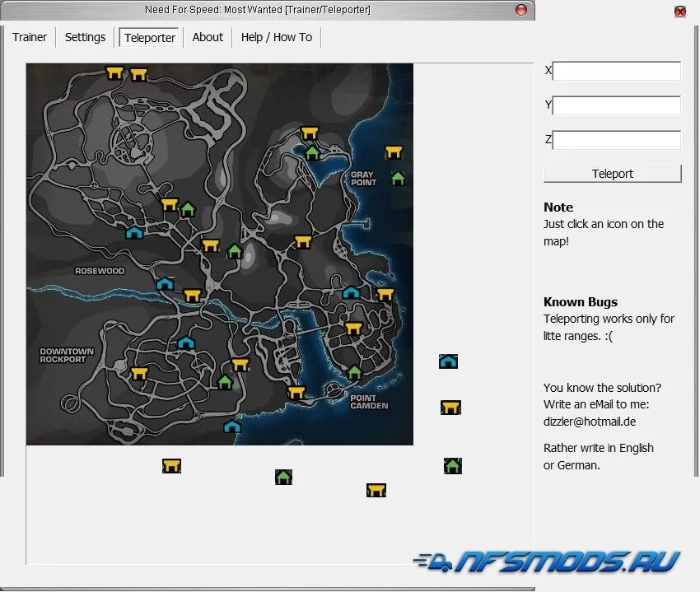Click blue house icon left of east-coast yellow shop
Image resolution: width=700 pixels, height=592 pixels.
tap(351, 292)
